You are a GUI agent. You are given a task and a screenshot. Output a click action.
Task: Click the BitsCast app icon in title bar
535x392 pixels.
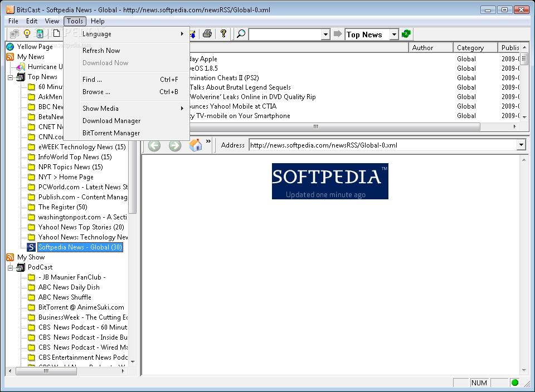point(10,9)
